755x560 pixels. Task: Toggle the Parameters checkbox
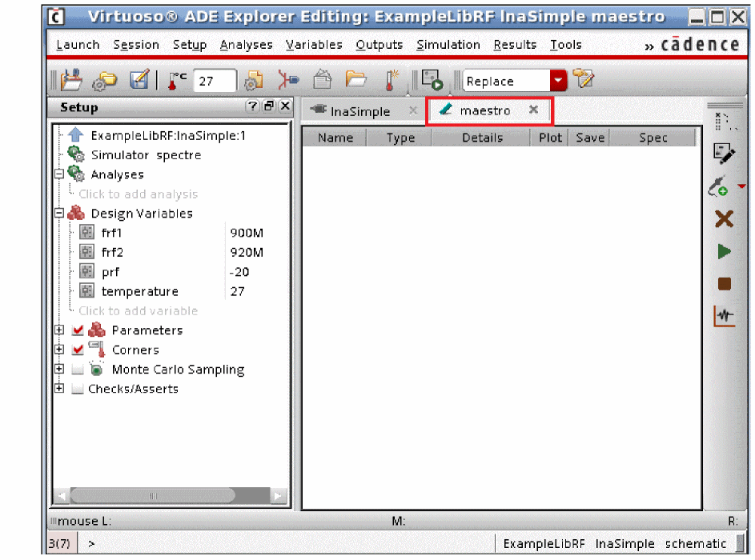[x=78, y=330]
